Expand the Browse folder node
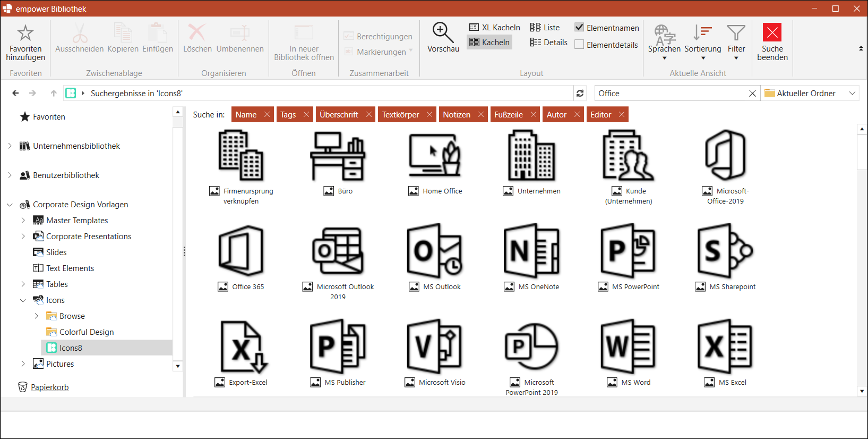Image resolution: width=868 pixels, height=439 pixels. pos(36,316)
